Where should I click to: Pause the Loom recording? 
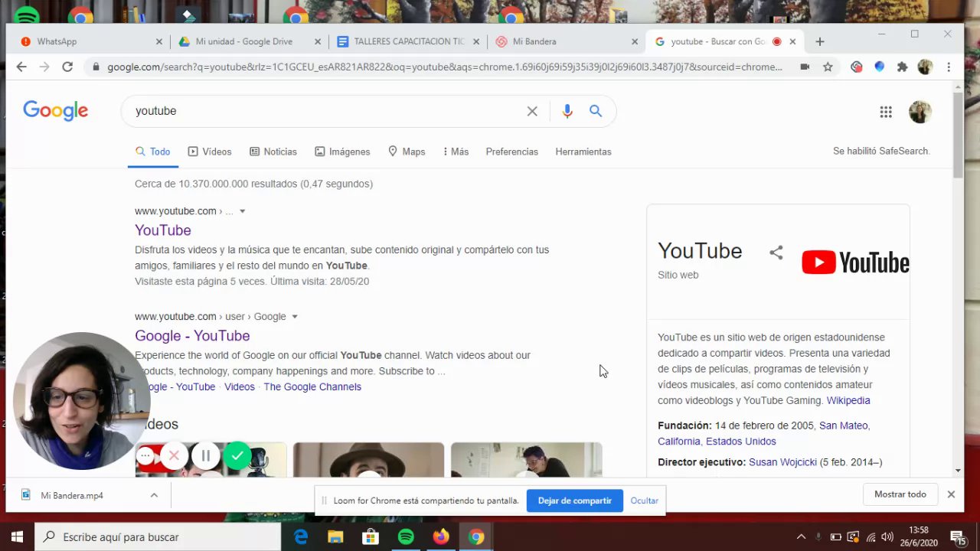coord(205,456)
